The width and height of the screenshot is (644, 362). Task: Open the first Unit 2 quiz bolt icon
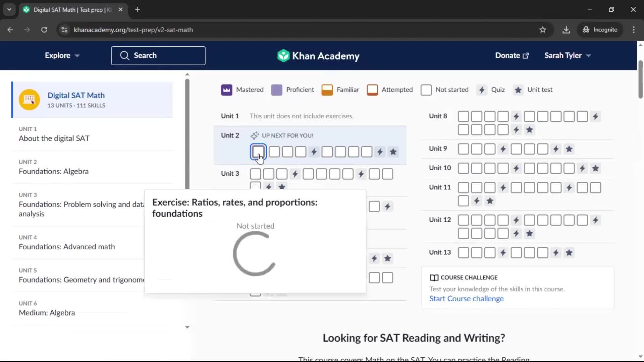click(x=314, y=152)
